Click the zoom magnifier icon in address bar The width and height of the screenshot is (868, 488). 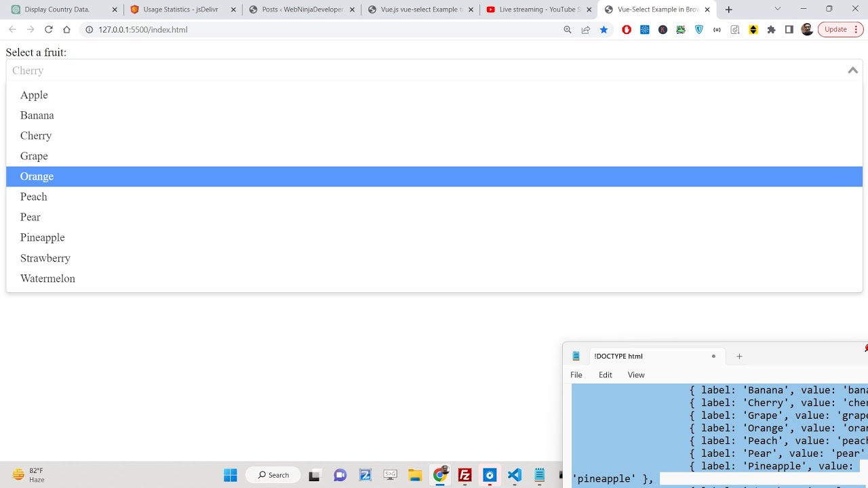tap(568, 30)
